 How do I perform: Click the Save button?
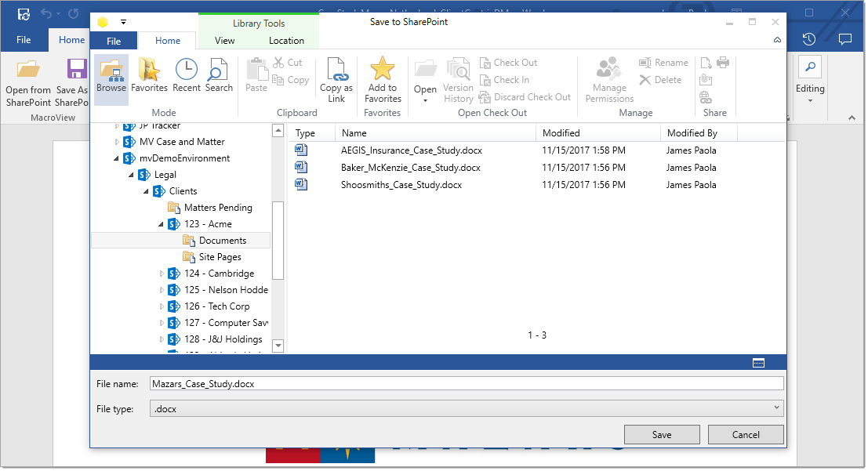tap(661, 434)
